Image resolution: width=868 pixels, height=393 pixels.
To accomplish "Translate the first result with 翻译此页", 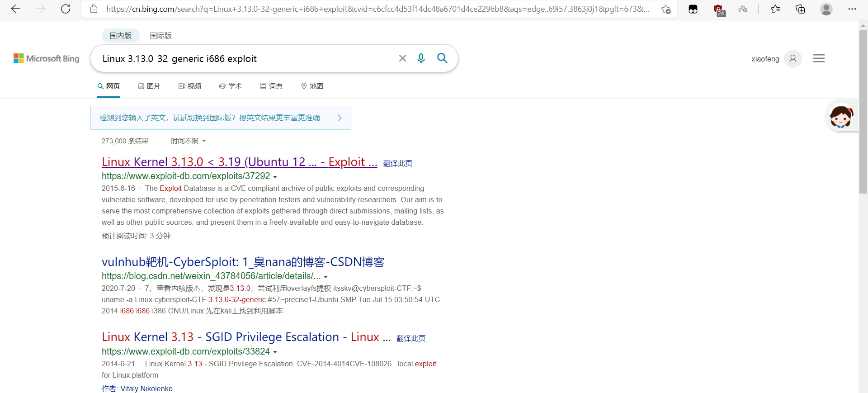I will click(x=398, y=163).
